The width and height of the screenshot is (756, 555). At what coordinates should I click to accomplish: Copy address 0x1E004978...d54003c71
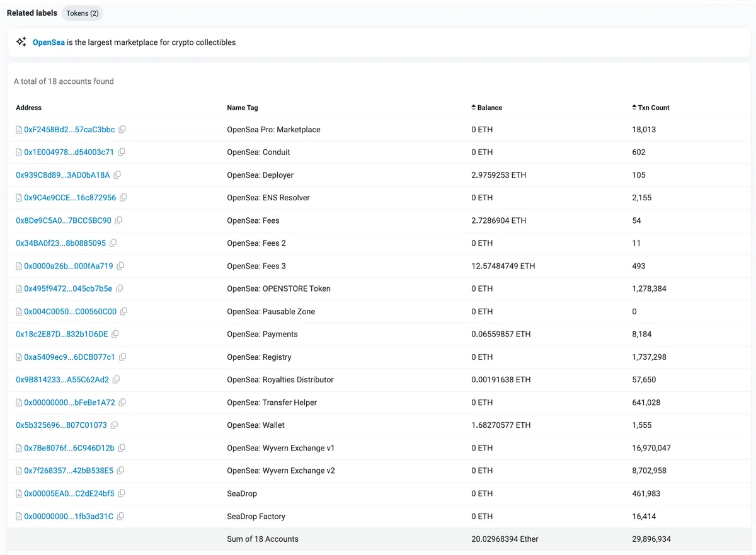coord(122,152)
